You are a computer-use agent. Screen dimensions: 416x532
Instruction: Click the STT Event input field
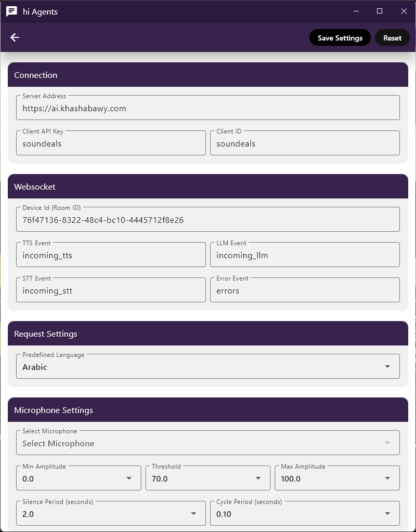click(111, 290)
